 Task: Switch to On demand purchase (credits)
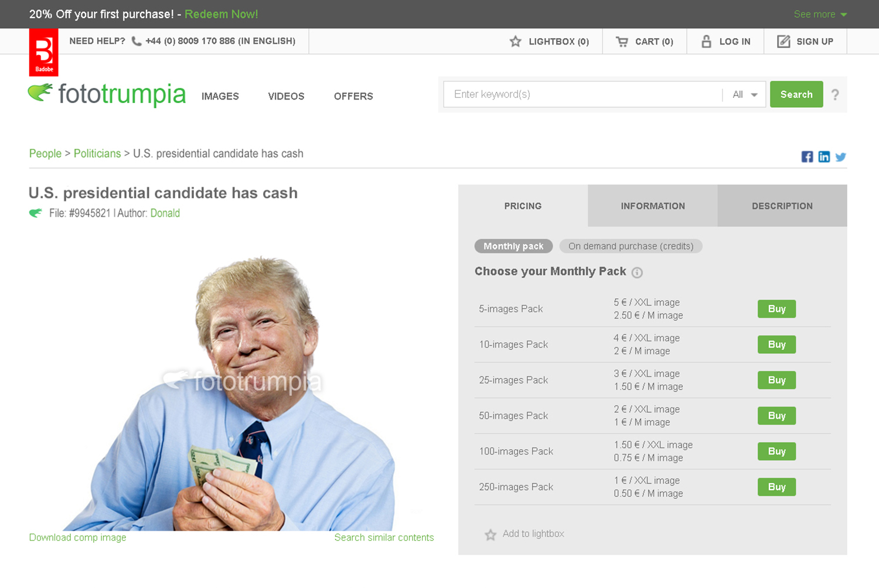click(631, 246)
